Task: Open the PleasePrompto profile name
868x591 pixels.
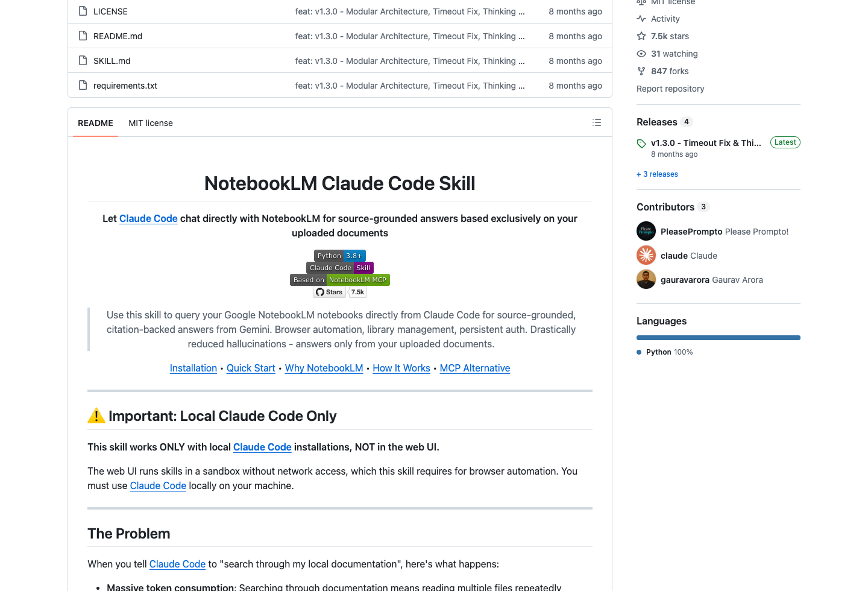Action: 691,232
